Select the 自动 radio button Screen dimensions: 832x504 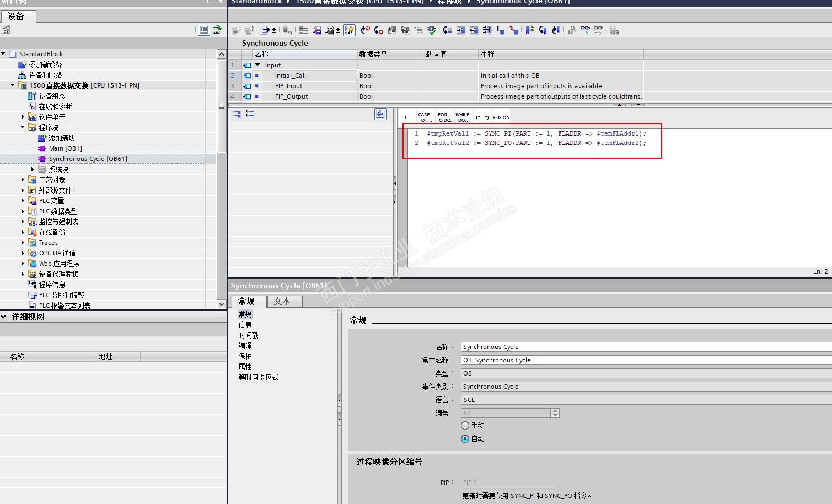(x=465, y=438)
